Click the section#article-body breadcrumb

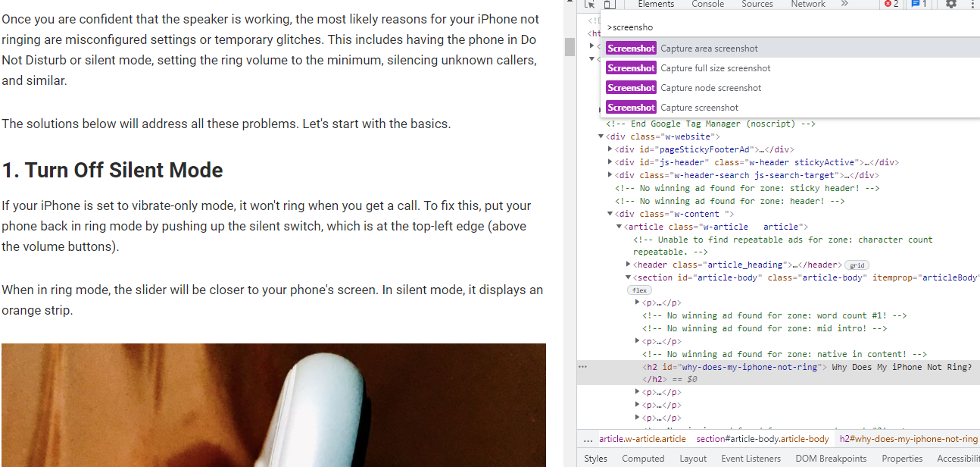pos(762,438)
